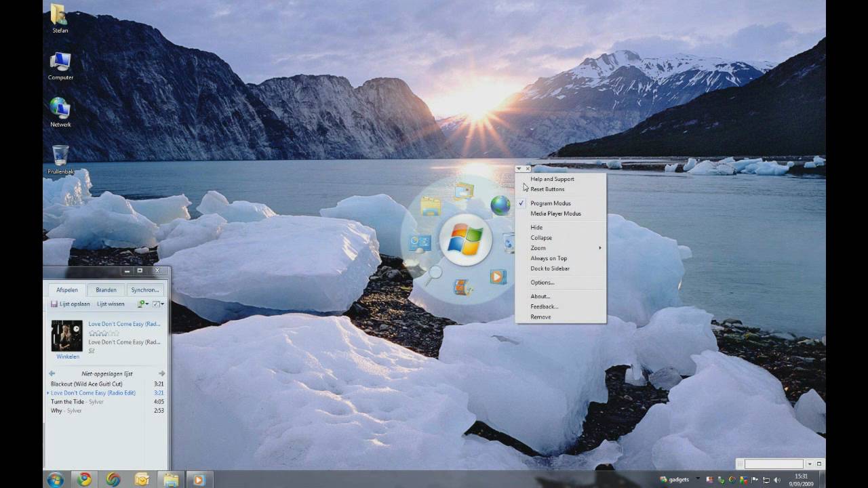Open the checkmark list options dropdown in Media Player
The image size is (868, 488).
click(158, 304)
